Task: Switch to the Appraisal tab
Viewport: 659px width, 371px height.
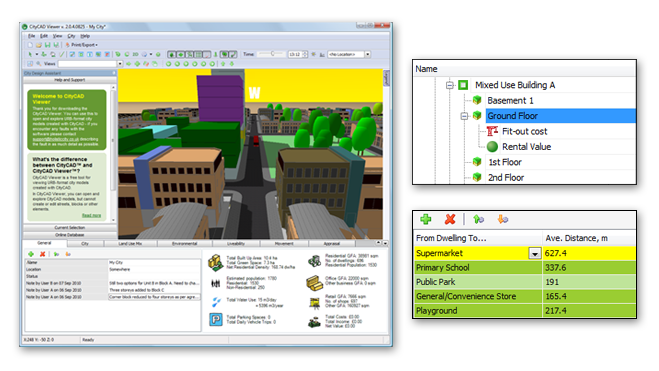Action: [x=332, y=244]
